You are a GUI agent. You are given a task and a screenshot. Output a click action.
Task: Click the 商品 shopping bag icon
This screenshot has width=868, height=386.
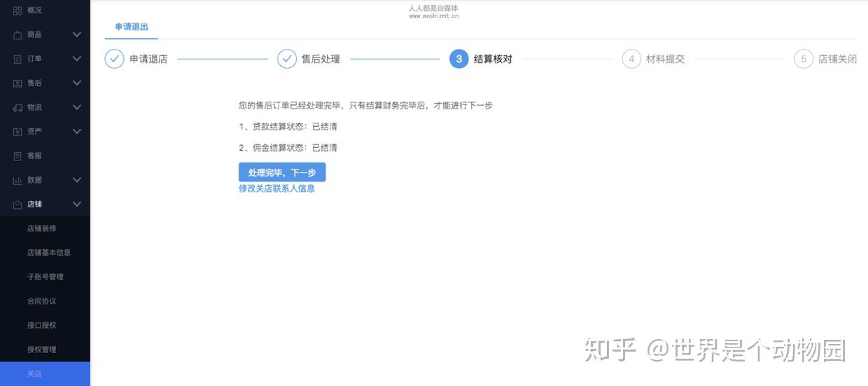point(17,34)
